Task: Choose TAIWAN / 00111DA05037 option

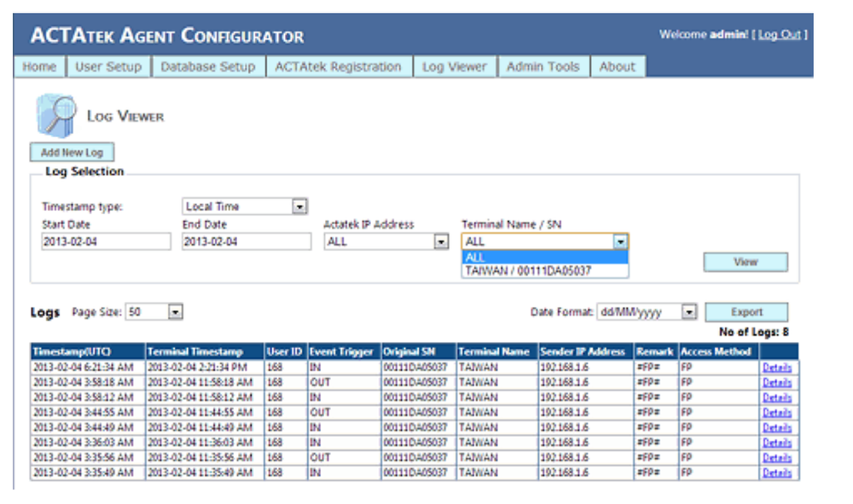Action: click(545, 270)
